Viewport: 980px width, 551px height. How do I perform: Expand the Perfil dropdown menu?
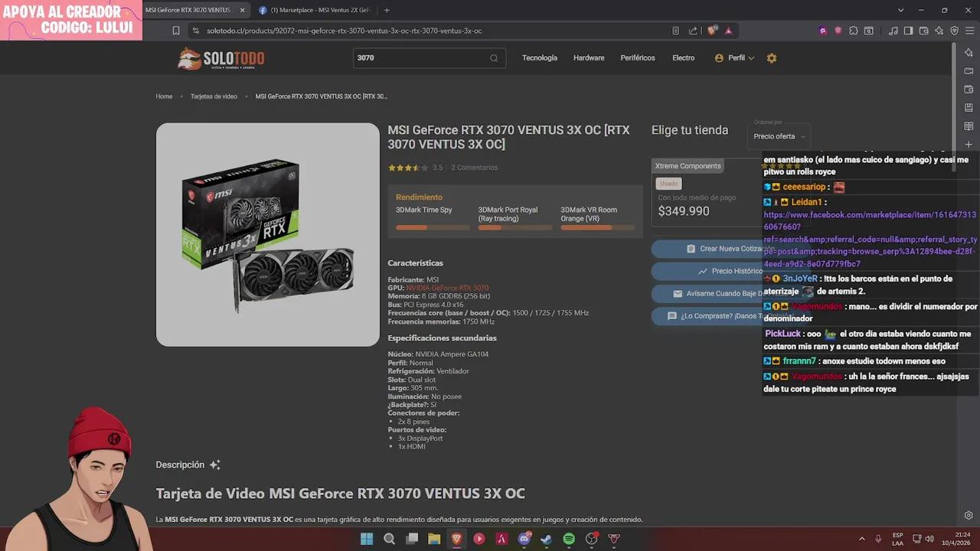pos(734,58)
